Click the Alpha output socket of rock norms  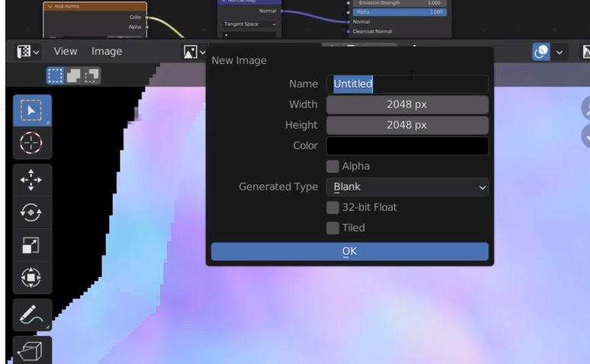pyautogui.click(x=147, y=27)
